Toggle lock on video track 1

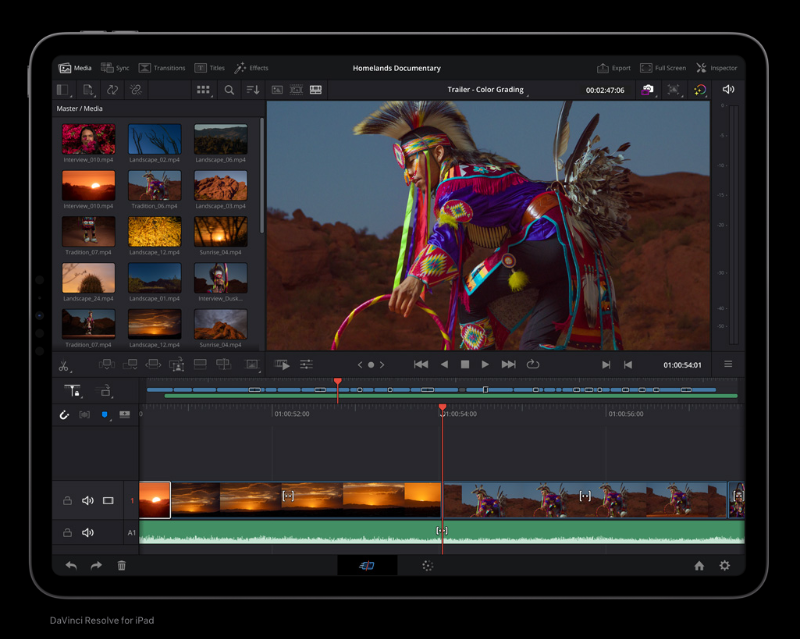point(68,501)
